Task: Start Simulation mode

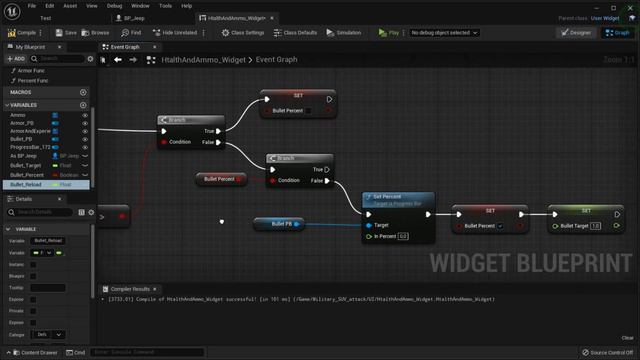Action: click(344, 33)
